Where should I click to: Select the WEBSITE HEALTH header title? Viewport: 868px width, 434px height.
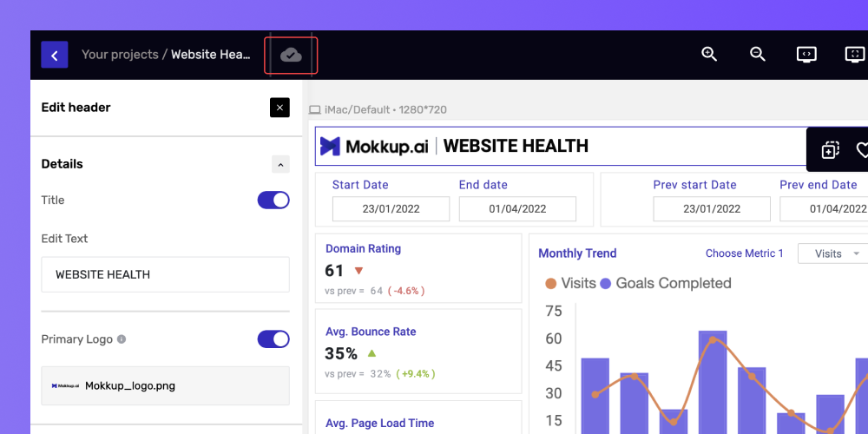point(516,146)
